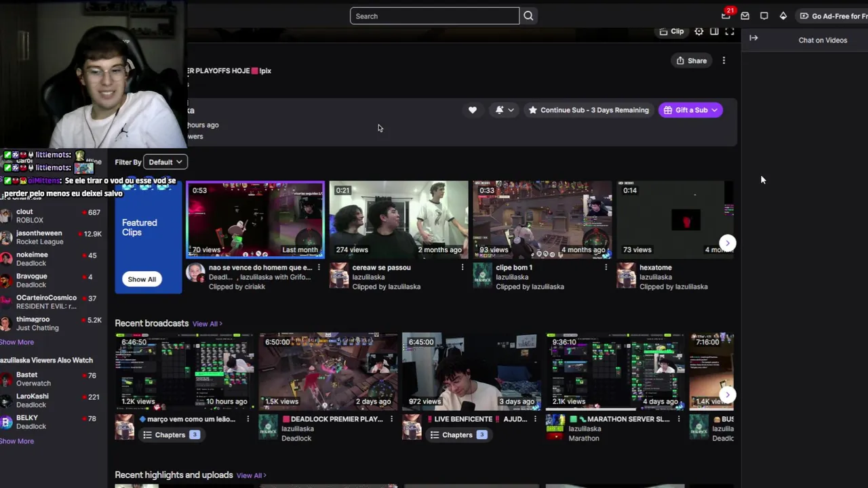This screenshot has width=868, height=488.
Task: Click View All next to Recent highlights and uploads
Action: click(x=251, y=476)
